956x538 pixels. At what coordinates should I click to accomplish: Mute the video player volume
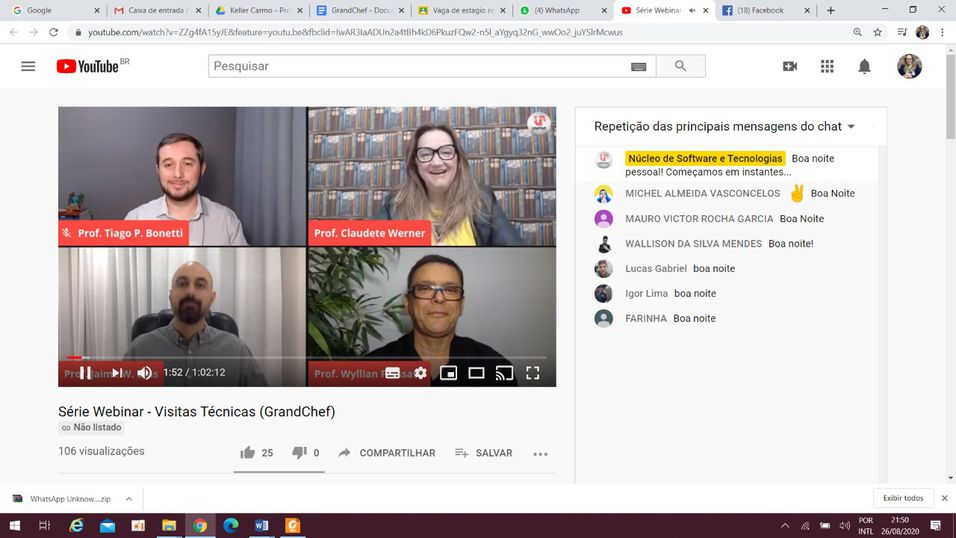(x=145, y=373)
